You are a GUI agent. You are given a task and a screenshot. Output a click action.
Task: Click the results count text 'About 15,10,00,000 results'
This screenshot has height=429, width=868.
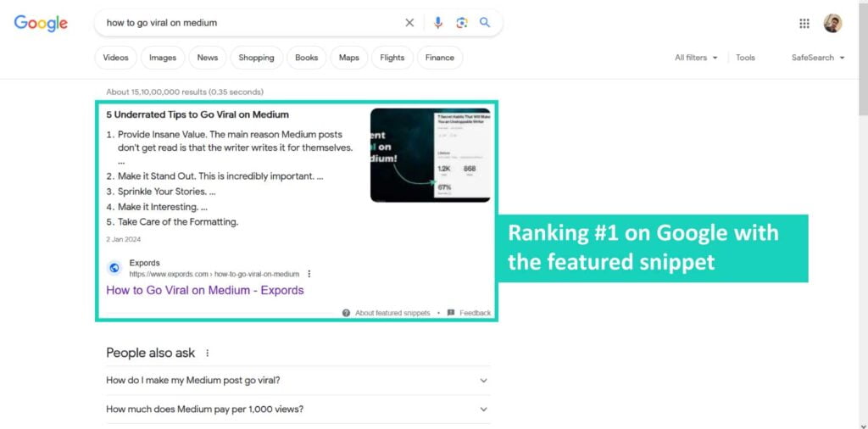[x=158, y=92]
